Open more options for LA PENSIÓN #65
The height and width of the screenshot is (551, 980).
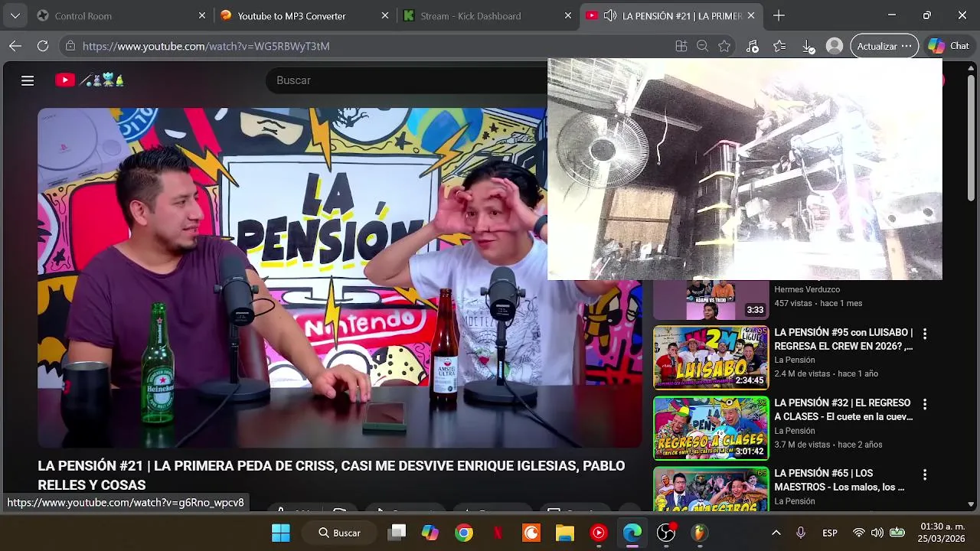[925, 474]
